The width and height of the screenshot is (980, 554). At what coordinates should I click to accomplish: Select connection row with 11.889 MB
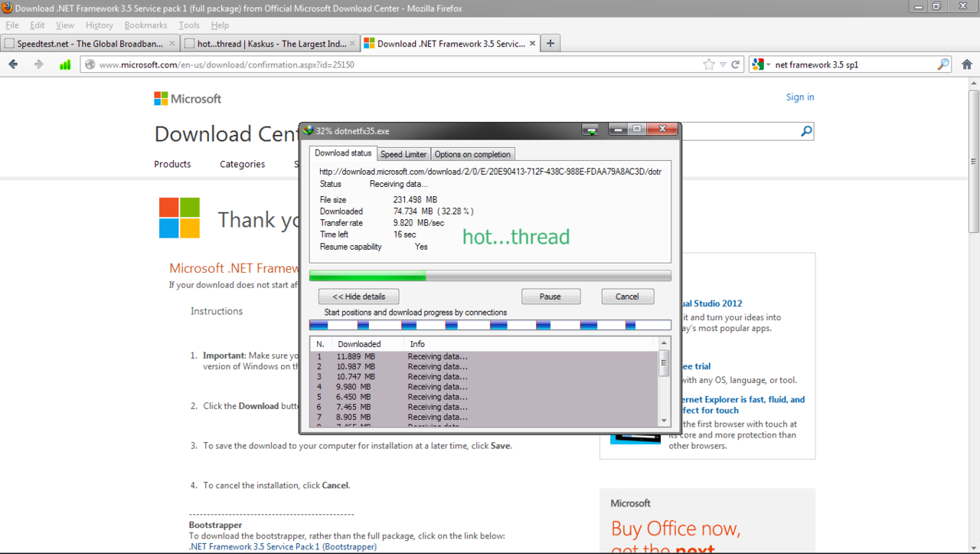point(484,356)
